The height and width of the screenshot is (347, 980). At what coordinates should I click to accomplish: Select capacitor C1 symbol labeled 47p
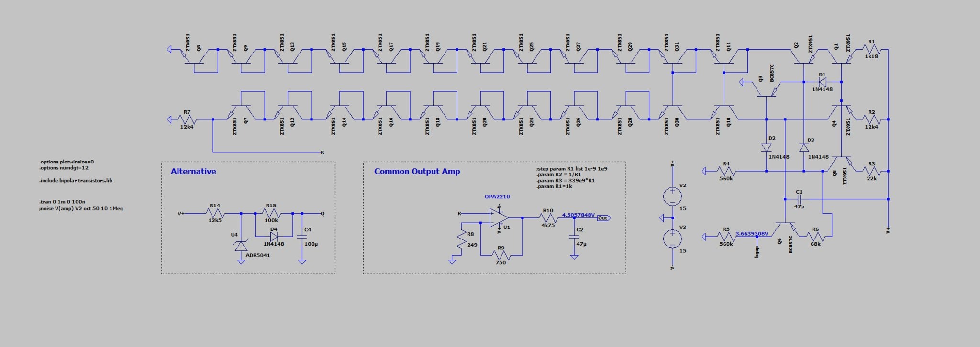tap(799, 199)
